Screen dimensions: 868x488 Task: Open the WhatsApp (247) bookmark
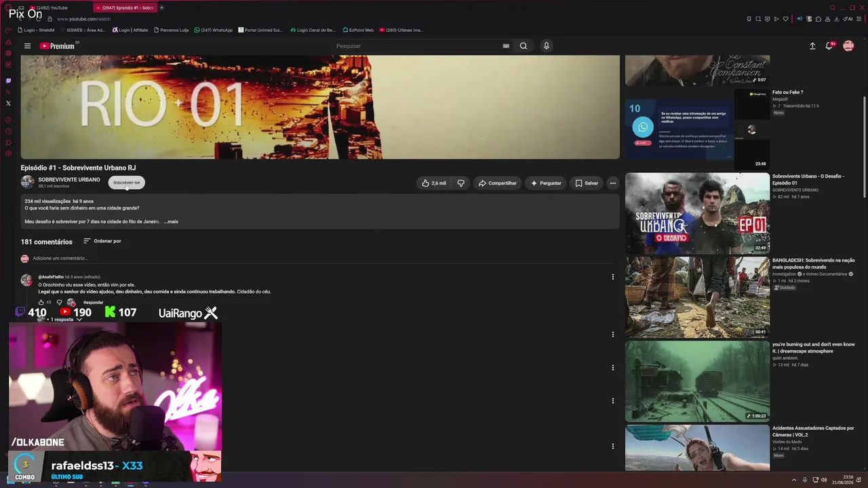tap(214, 30)
